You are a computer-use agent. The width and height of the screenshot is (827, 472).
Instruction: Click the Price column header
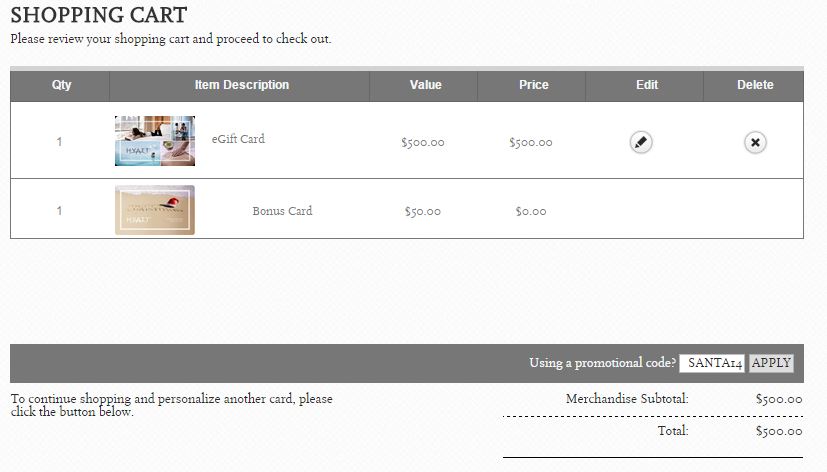pos(533,85)
